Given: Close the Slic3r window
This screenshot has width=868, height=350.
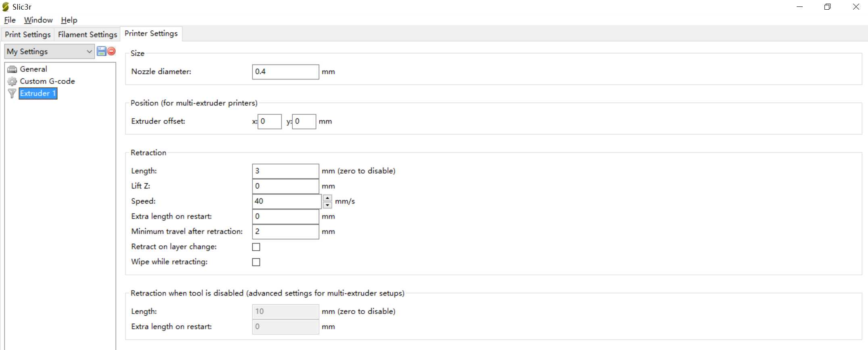Looking at the screenshot, I should [856, 7].
